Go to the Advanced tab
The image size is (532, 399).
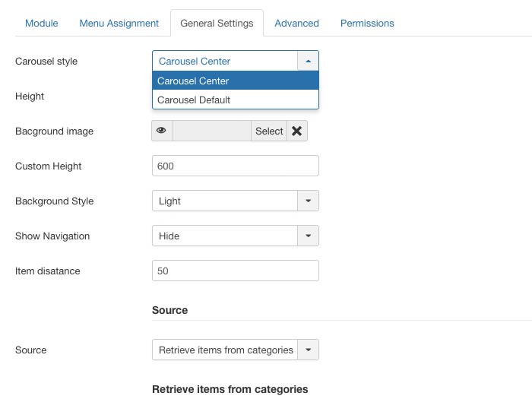[x=296, y=23]
